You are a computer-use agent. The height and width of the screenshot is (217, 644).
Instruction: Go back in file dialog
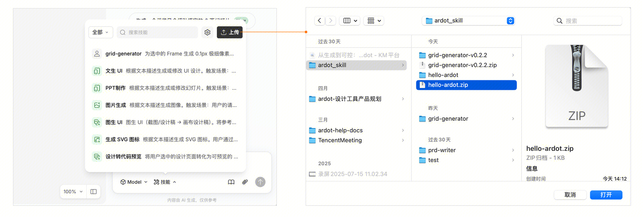click(x=319, y=21)
